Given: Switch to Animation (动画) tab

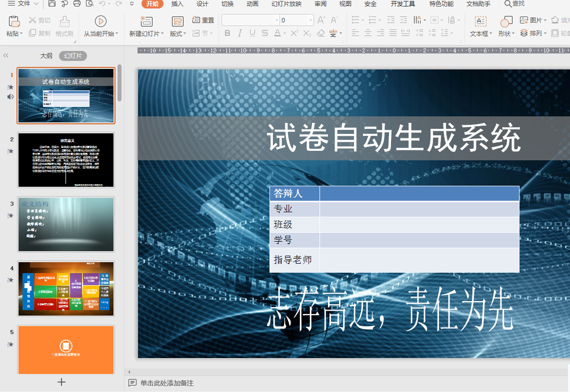Looking at the screenshot, I should [x=252, y=3].
